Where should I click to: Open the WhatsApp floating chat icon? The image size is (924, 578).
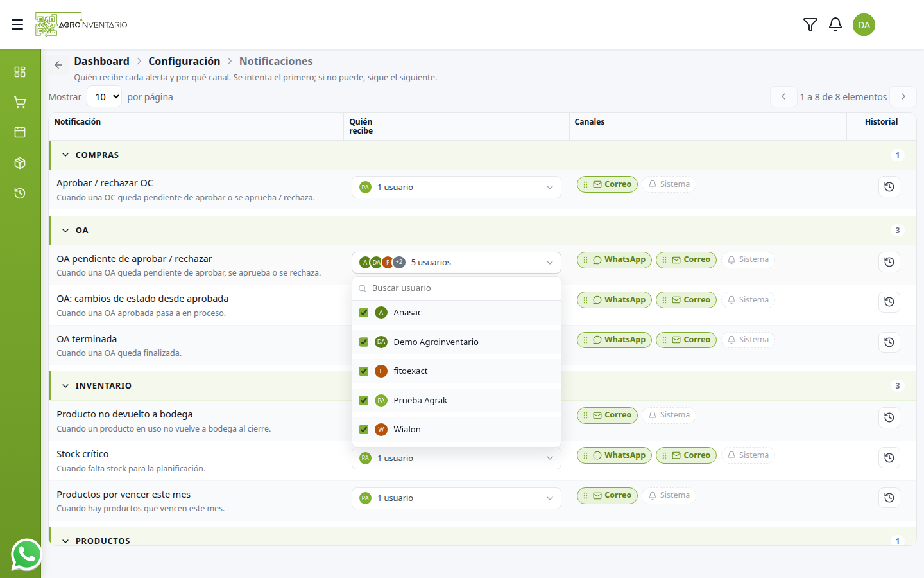click(x=26, y=554)
